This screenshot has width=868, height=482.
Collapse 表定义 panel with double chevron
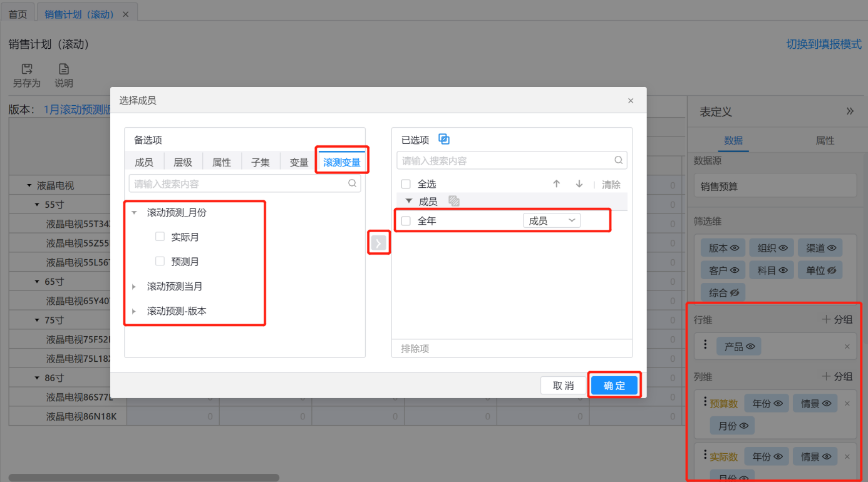tap(850, 111)
